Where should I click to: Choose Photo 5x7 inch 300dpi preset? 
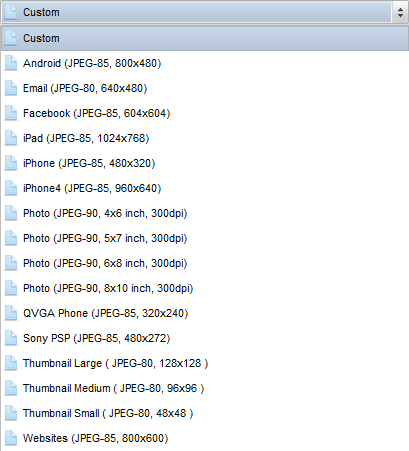[205, 238]
